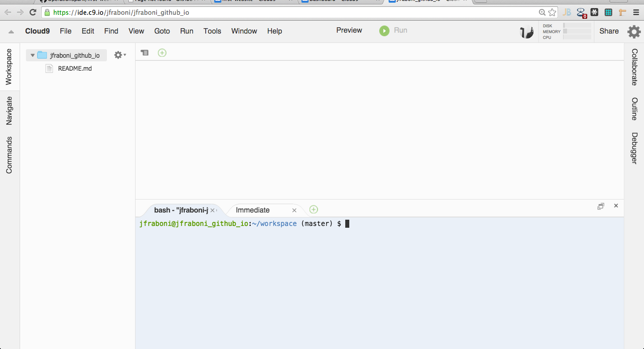This screenshot has height=349, width=644.
Task: Toggle the Debugger side panel
Action: tap(635, 148)
